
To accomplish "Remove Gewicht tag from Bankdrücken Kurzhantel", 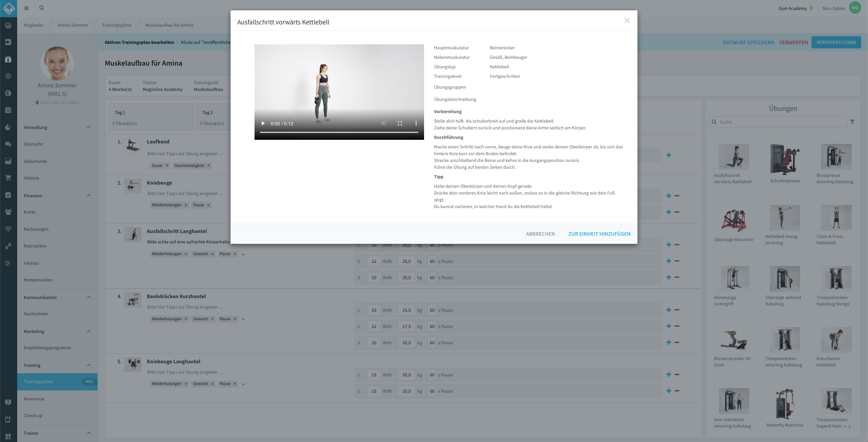I will [212, 319].
